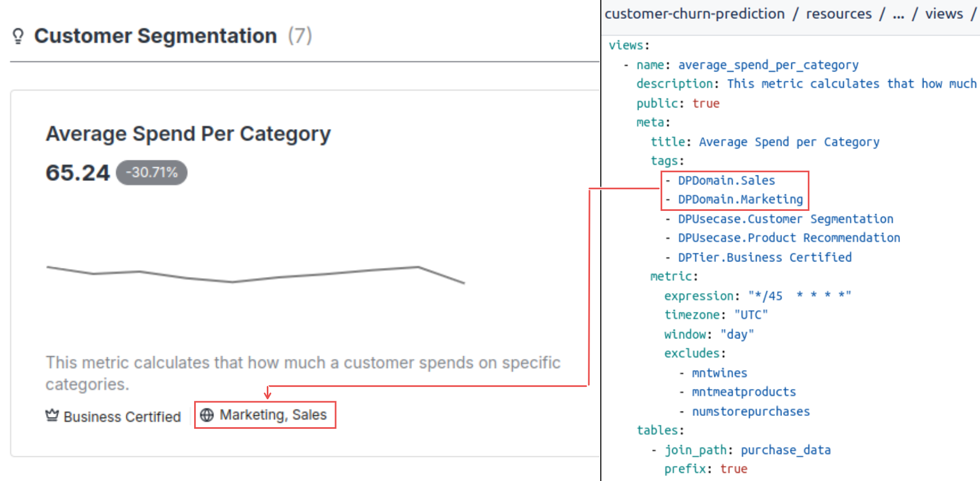The image size is (980, 481).
Task: Click the 'views:' root key
Action: pos(629,45)
